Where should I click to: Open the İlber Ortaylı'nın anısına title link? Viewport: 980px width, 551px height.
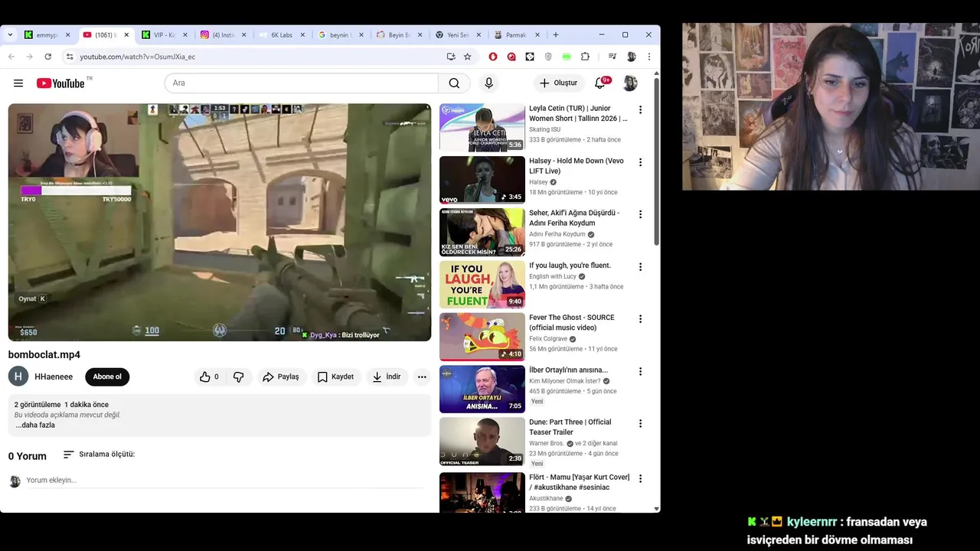[568, 370]
